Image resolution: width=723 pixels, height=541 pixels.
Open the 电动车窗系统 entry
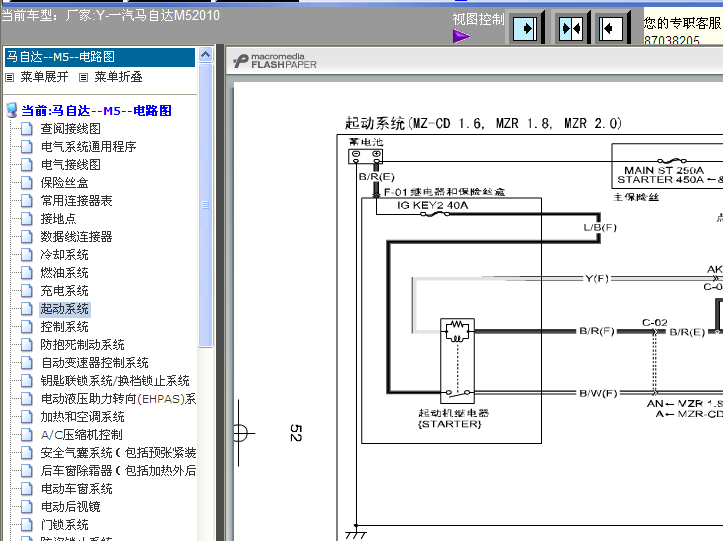(x=77, y=488)
